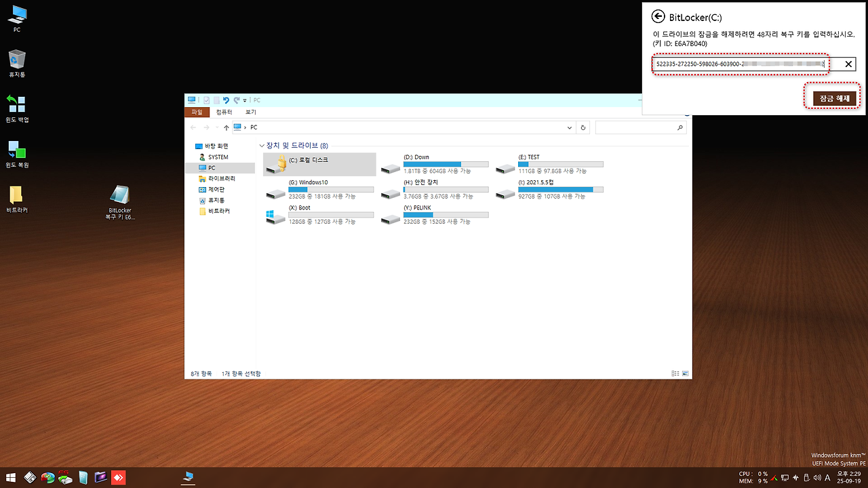This screenshot has width=868, height=488.
Task: Select the 윈도 백업 desktop icon
Action: click(x=17, y=108)
